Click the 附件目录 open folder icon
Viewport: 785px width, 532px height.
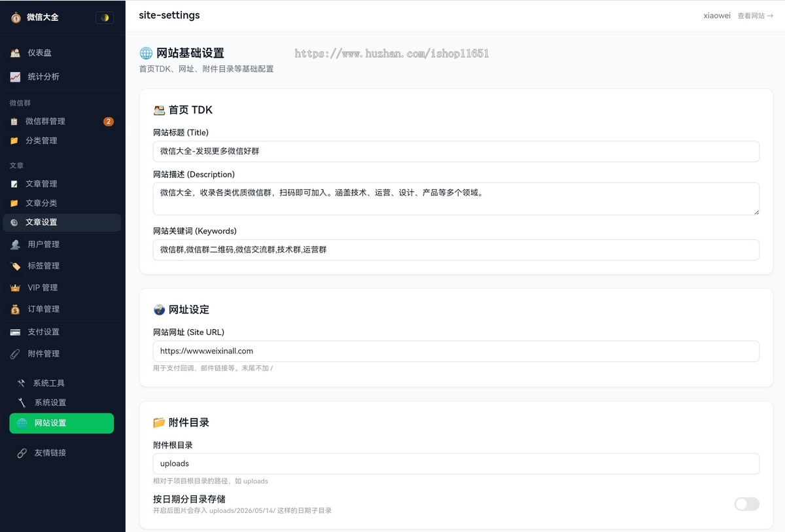159,423
